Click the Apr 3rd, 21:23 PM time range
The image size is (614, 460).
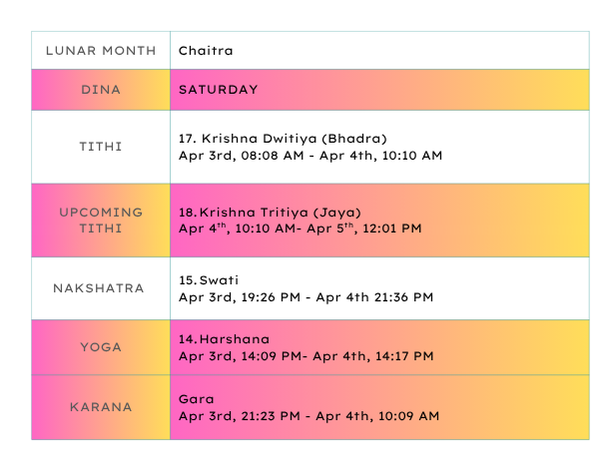click(309, 415)
